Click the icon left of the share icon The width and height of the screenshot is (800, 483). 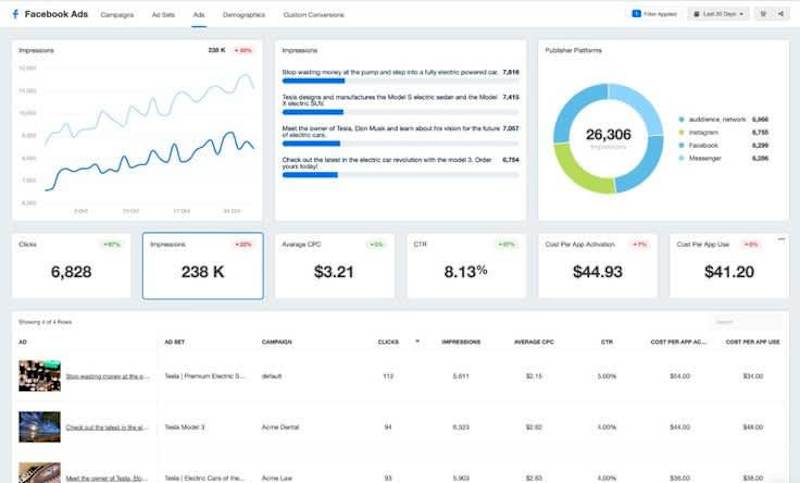[763, 14]
